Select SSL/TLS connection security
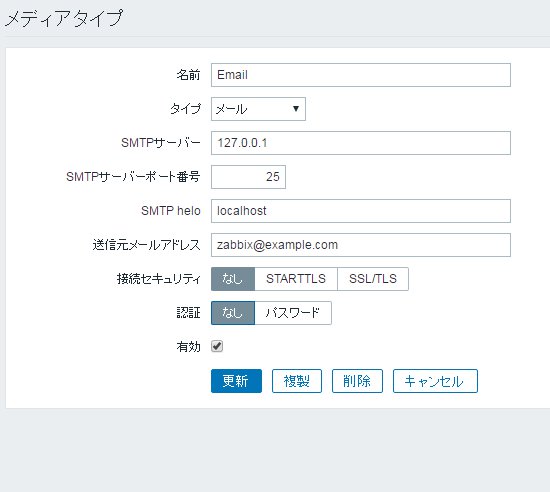Image resolution: width=550 pixels, height=492 pixels. tap(373, 279)
